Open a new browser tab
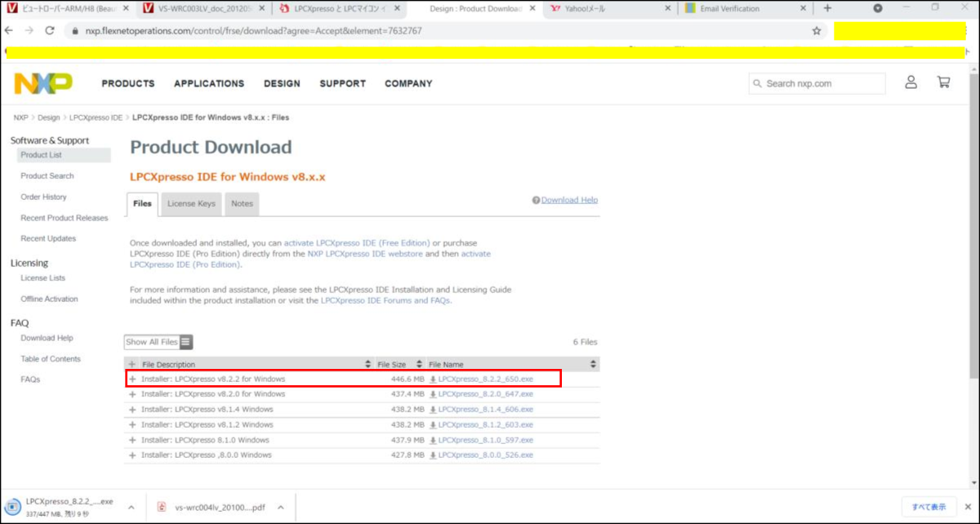The width and height of the screenshot is (980, 524). [x=827, y=8]
